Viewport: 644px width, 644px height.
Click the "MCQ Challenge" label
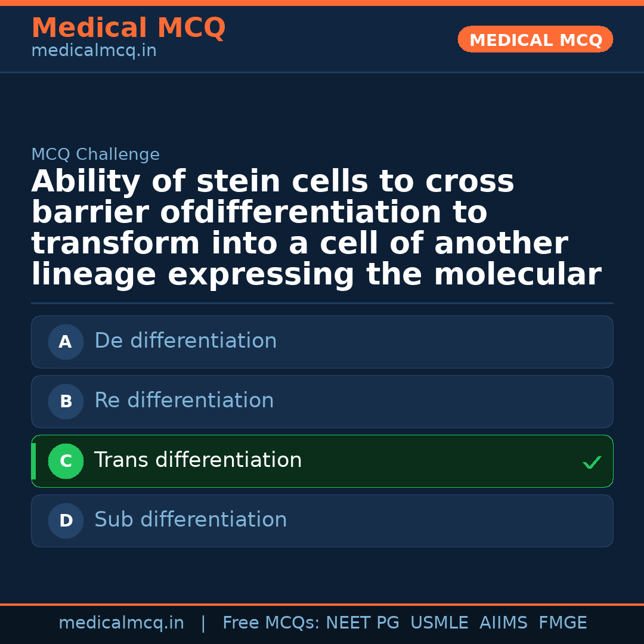point(95,155)
